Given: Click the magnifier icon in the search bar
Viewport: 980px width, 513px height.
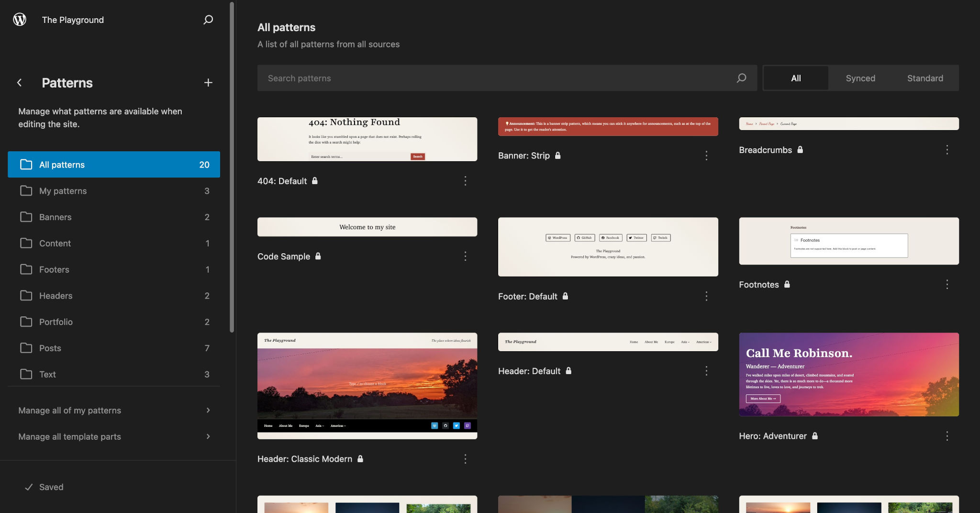Looking at the screenshot, I should pyautogui.click(x=741, y=78).
